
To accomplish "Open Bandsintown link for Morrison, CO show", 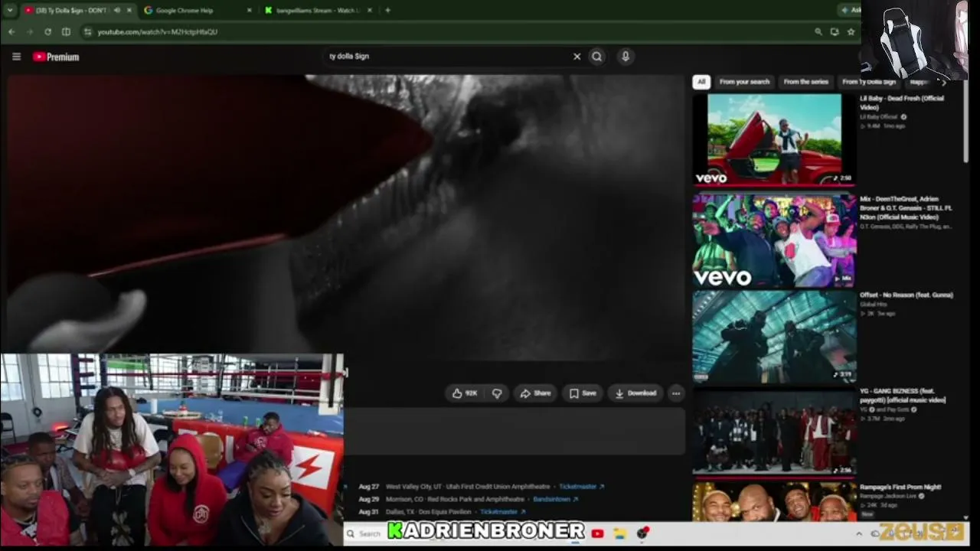I will pos(556,499).
